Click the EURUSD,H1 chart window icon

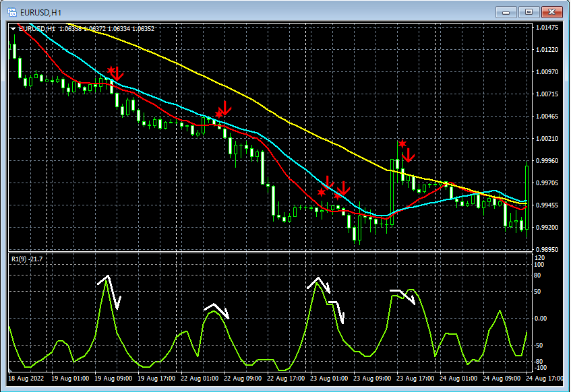point(12,12)
